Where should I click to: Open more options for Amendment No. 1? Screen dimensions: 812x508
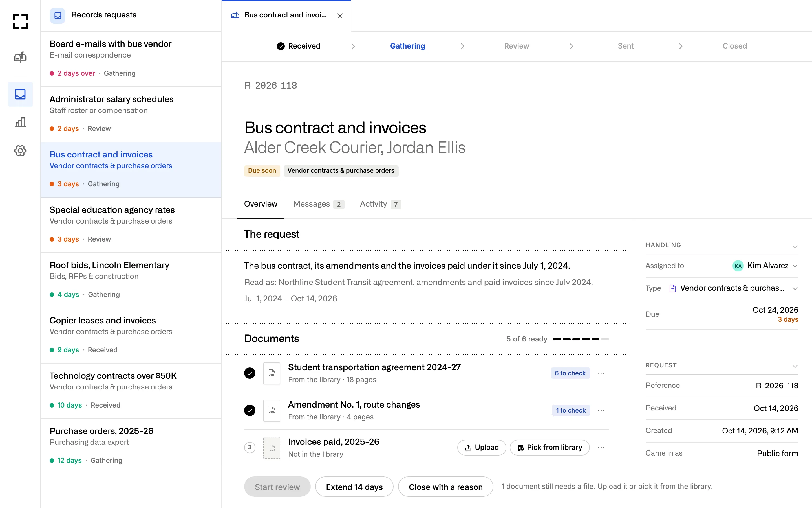(x=601, y=410)
